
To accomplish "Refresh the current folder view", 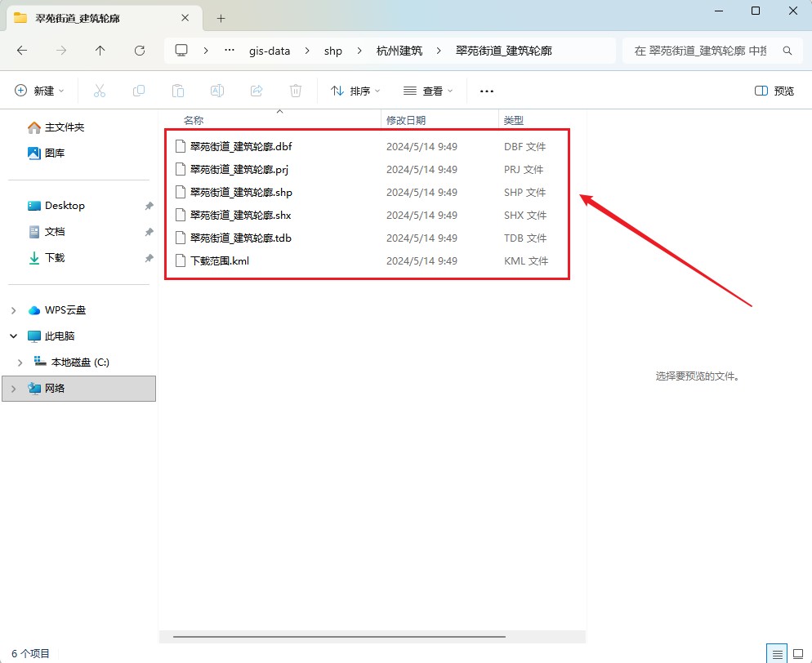I will (x=140, y=51).
